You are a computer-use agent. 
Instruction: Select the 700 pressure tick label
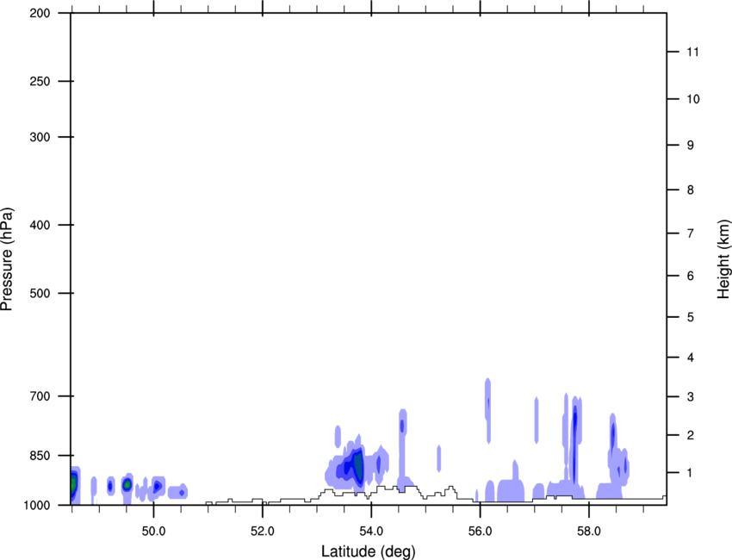pos(40,396)
